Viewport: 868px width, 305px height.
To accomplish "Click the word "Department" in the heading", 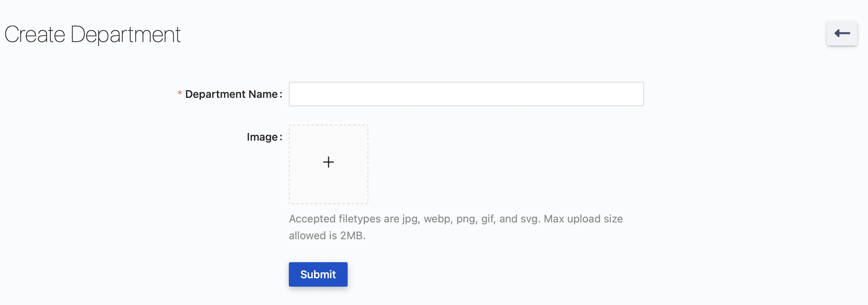I will (x=125, y=34).
